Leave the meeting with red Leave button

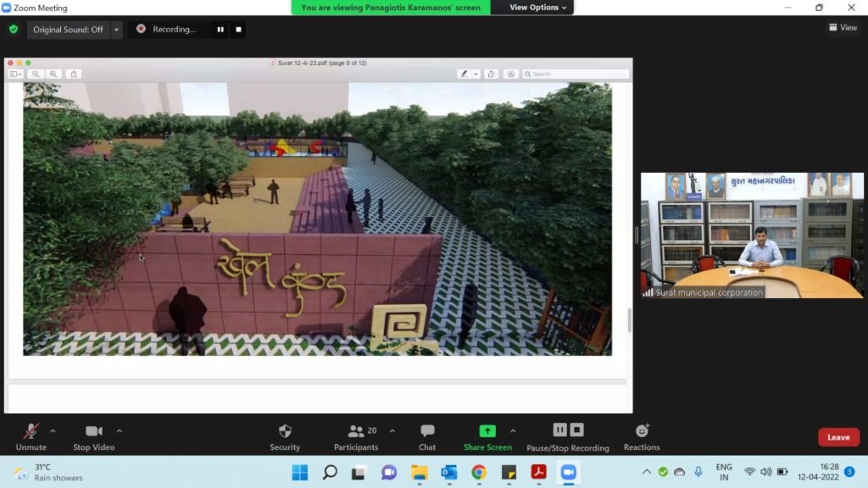(x=838, y=437)
